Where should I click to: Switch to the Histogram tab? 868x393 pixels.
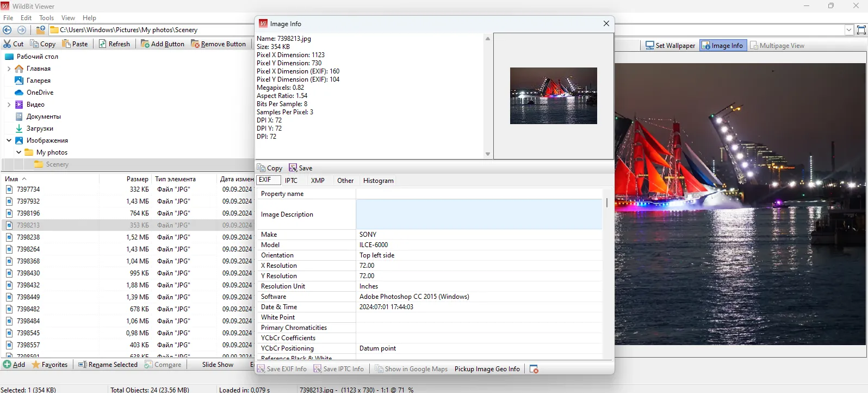click(x=378, y=181)
